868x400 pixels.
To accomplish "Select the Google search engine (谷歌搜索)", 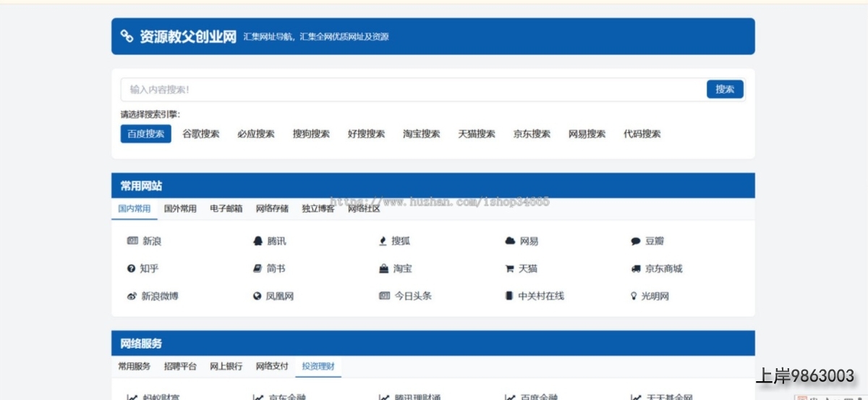I will click(x=200, y=134).
